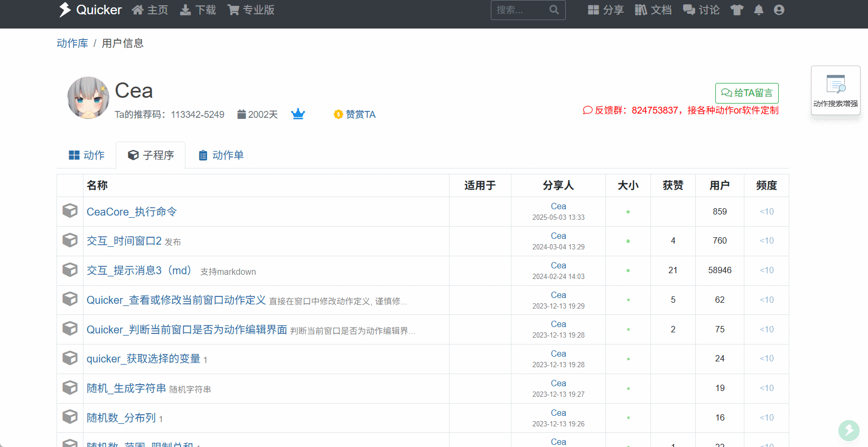Open the 讨论 discussion menu

click(702, 10)
